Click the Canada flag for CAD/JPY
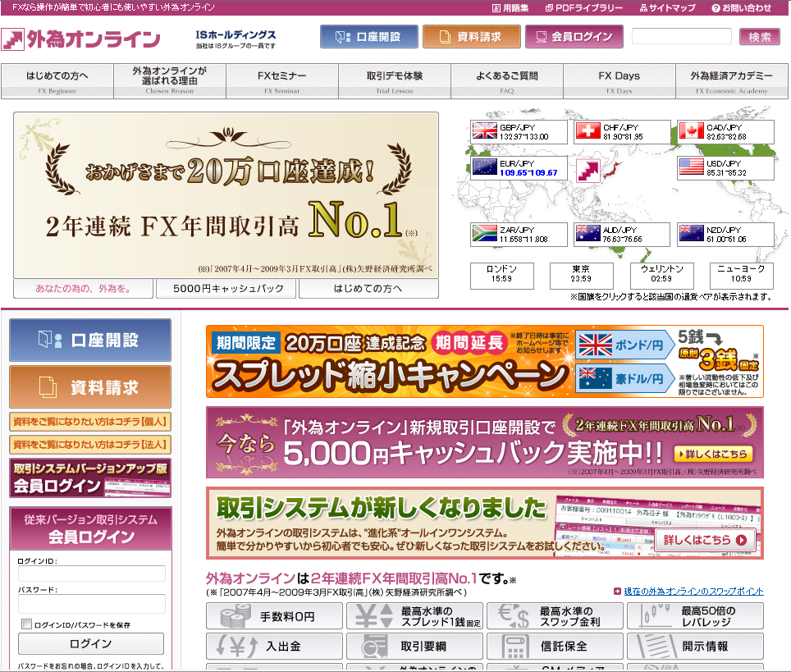The image size is (791, 672). coord(692,130)
